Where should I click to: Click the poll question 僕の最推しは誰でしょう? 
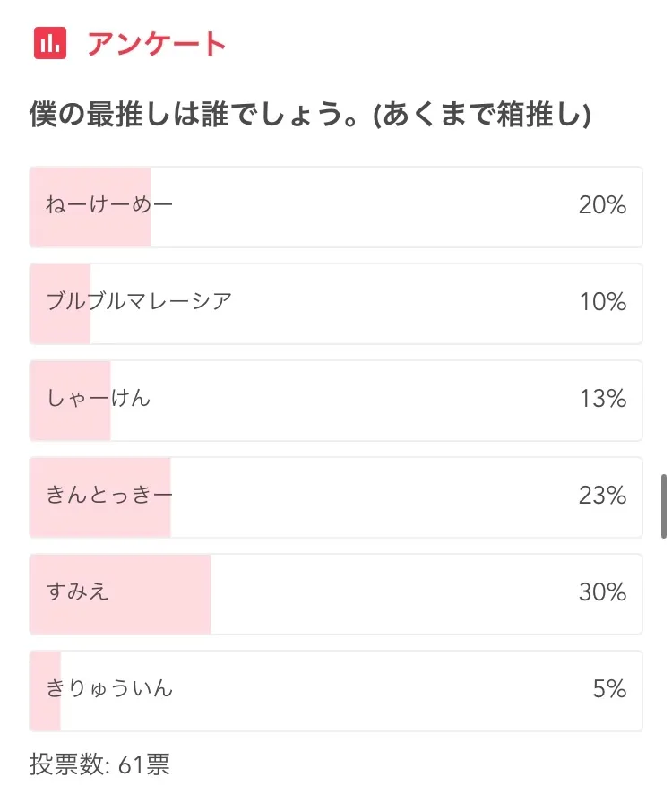[310, 116]
